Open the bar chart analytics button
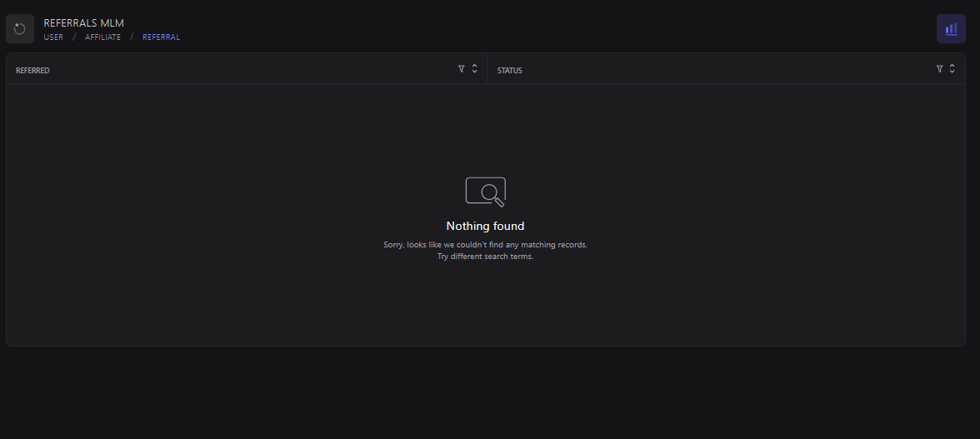Image resolution: width=980 pixels, height=439 pixels. click(951, 28)
